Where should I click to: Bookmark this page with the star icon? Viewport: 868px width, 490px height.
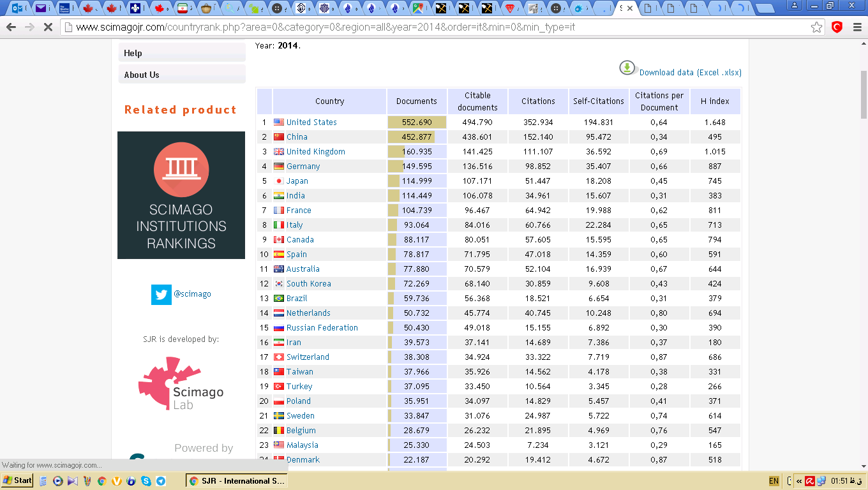coord(816,27)
